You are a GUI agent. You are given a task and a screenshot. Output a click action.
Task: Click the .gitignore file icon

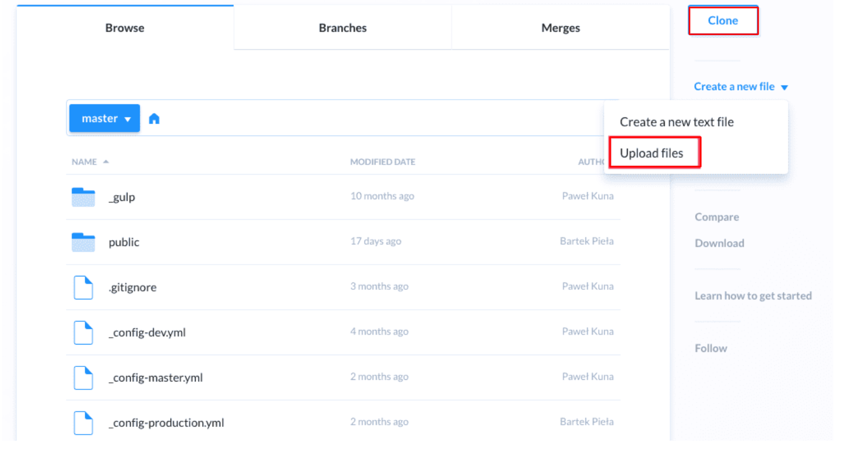pyautogui.click(x=83, y=287)
